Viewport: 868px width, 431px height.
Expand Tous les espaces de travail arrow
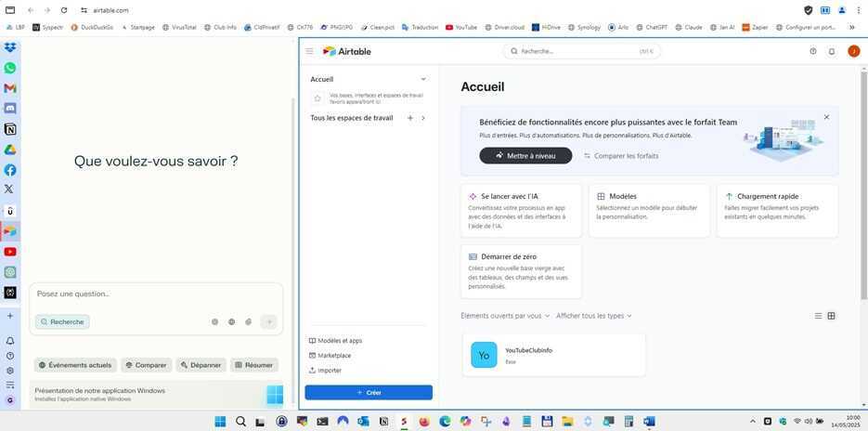tap(423, 118)
